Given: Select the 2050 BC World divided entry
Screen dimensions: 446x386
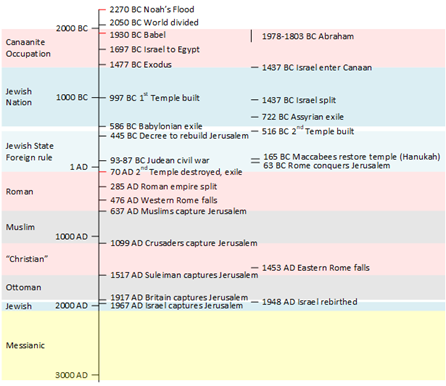Looking at the screenshot, I should (x=154, y=22).
